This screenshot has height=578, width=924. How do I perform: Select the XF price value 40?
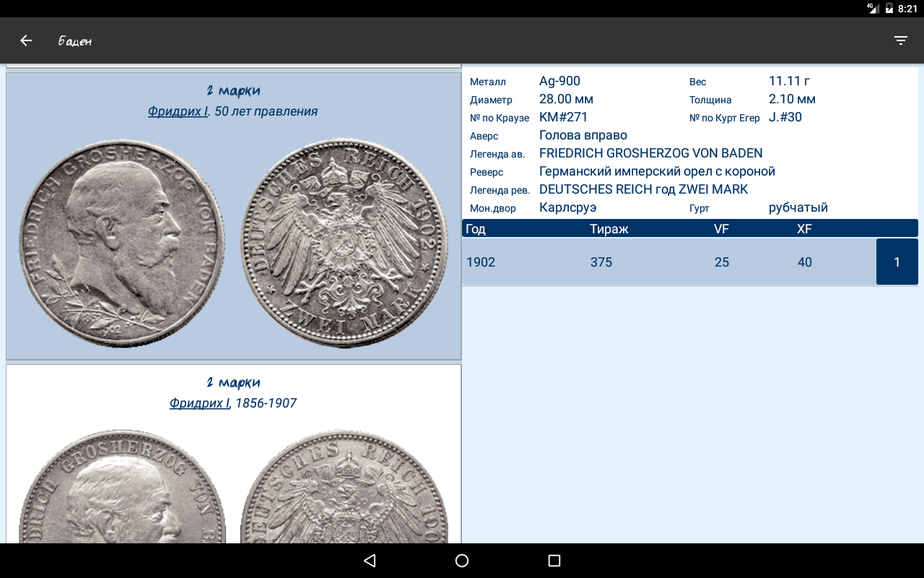(805, 262)
